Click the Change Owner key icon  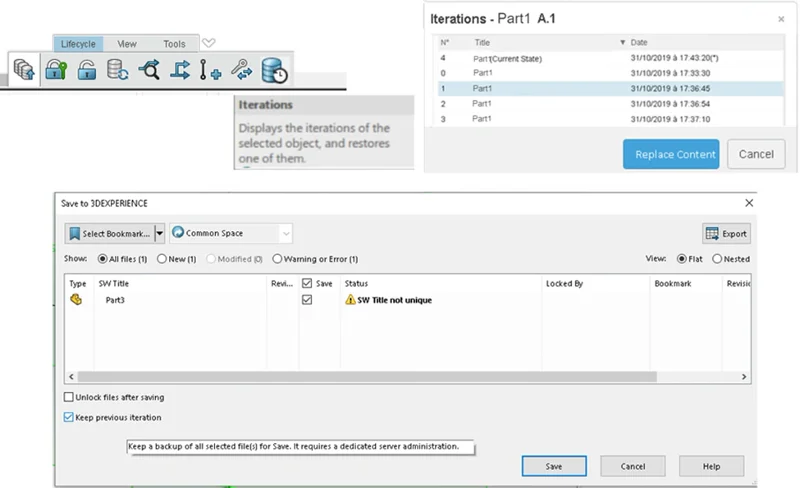tap(241, 71)
